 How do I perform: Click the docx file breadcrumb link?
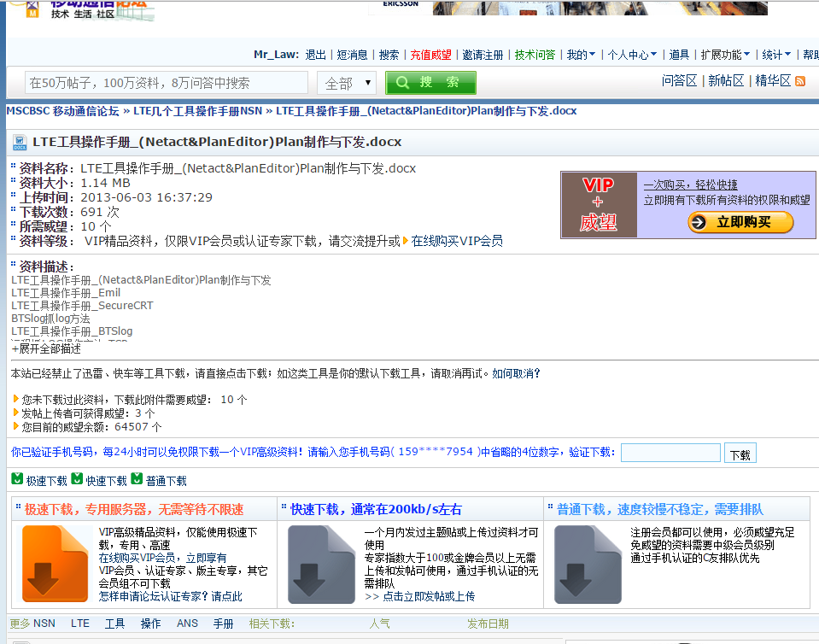426,111
